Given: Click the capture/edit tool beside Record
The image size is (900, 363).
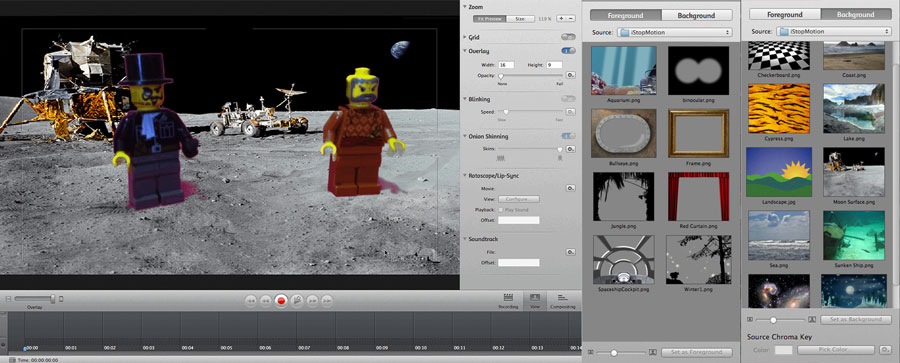Looking at the screenshot, I should coord(297,300).
